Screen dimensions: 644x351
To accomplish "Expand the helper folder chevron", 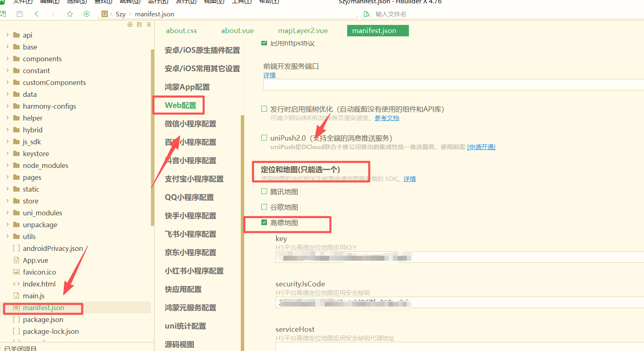I will (7, 118).
